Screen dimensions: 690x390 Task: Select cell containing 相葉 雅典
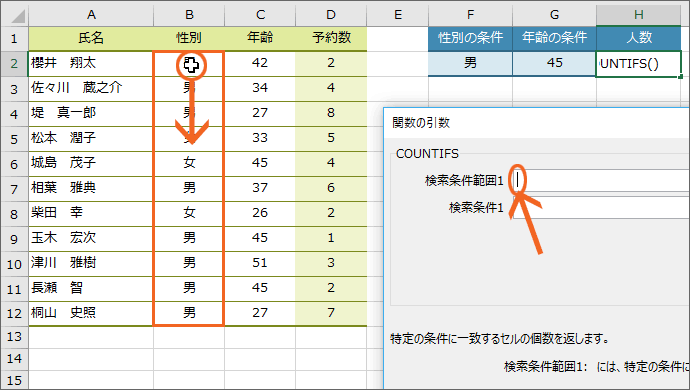91,188
